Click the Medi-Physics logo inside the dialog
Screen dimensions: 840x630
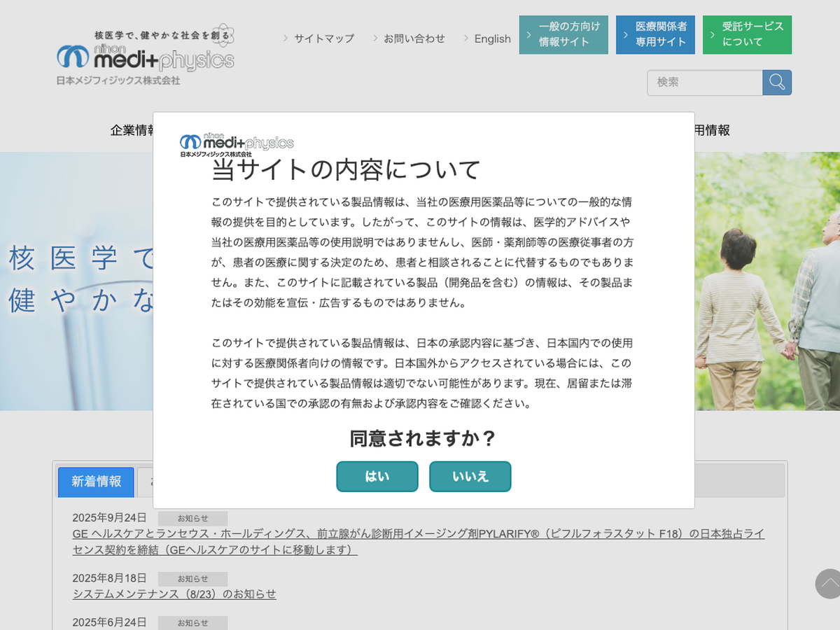237,145
